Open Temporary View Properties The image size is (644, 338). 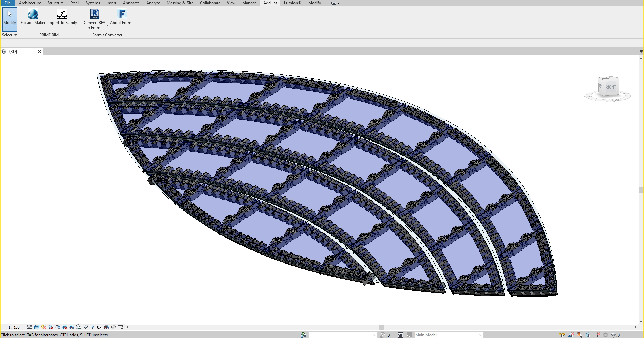[100, 327]
